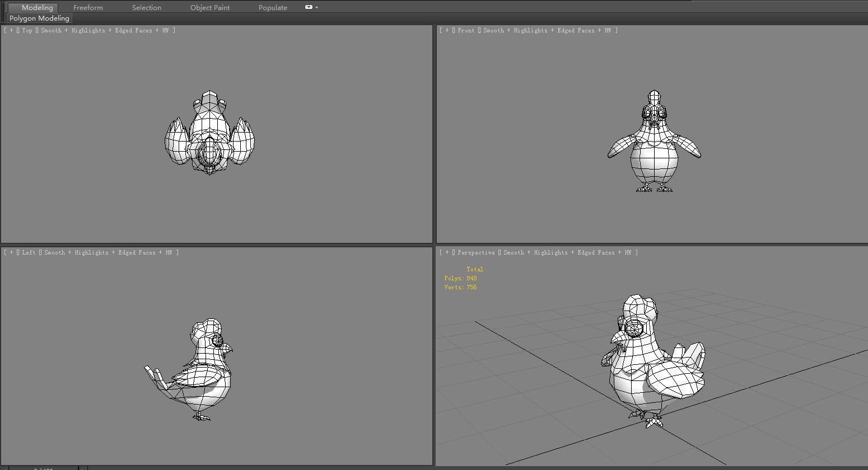Open shading menu in the Left viewport
Viewport: 868px width, 470px height.
(108, 252)
